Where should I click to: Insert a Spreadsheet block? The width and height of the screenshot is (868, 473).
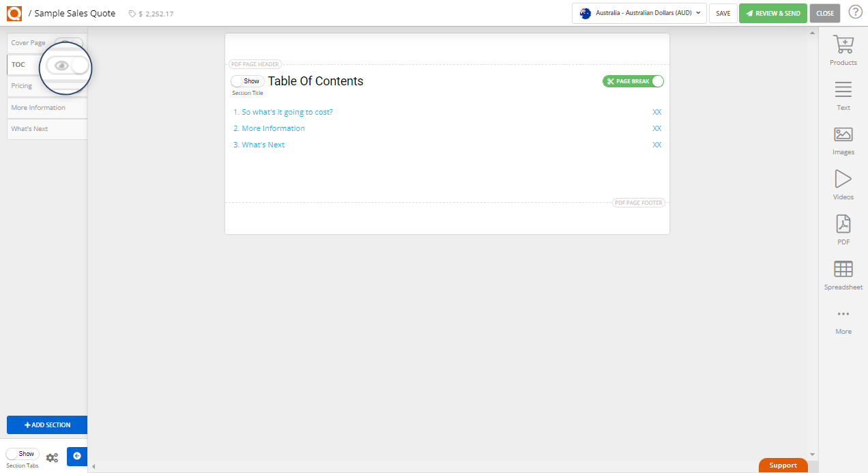843,272
